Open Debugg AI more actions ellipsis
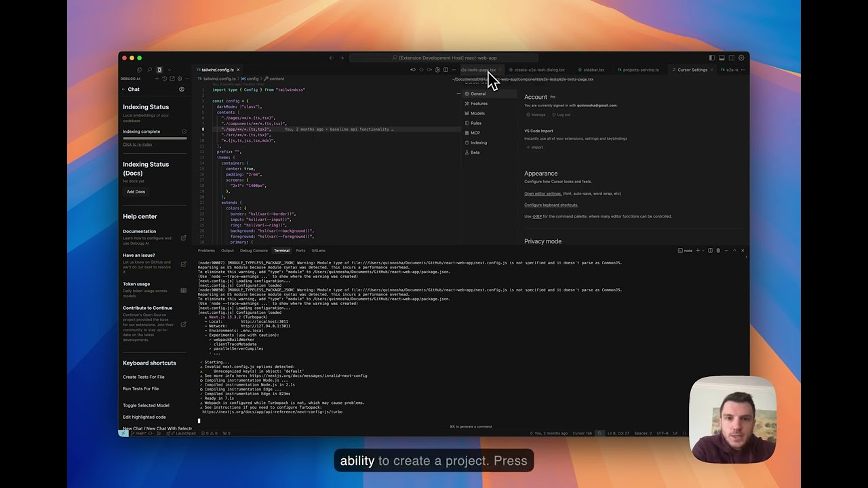 click(186, 79)
